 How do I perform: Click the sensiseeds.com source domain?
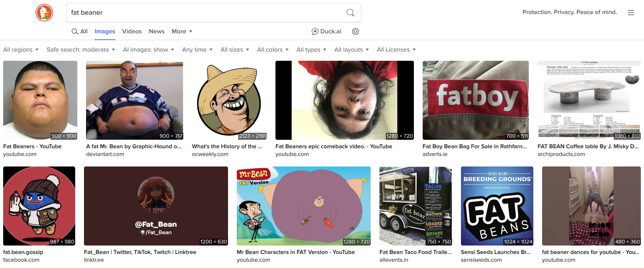481,260
